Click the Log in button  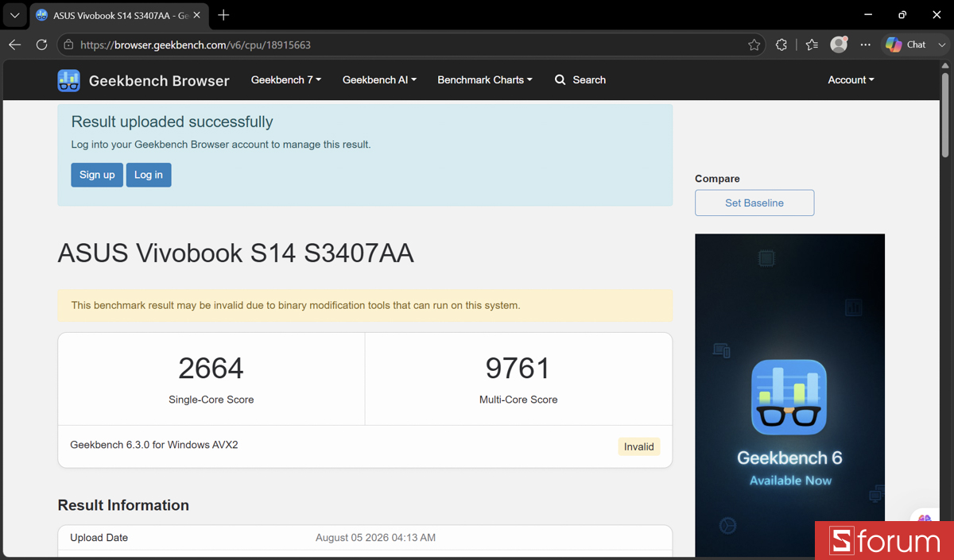149,175
